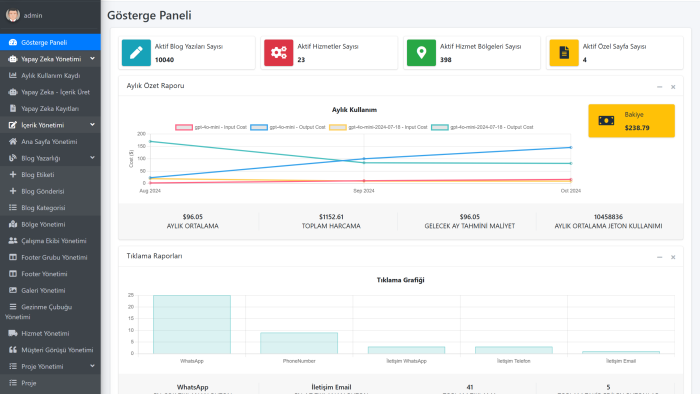Click the Blog Yazarlığı blog icon

point(12,158)
